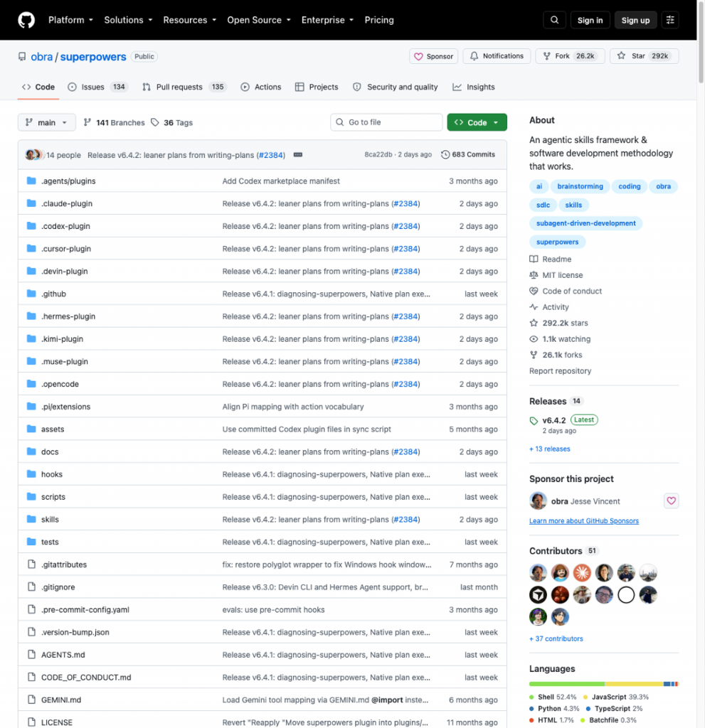
Task: Select the brainstorming topic tag
Action: point(580,186)
